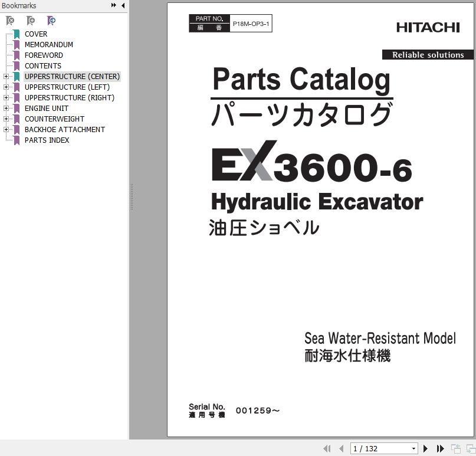Image resolution: width=476 pixels, height=456 pixels.
Task: Expand the bookmarks panel options arrows
Action: tap(113, 5)
